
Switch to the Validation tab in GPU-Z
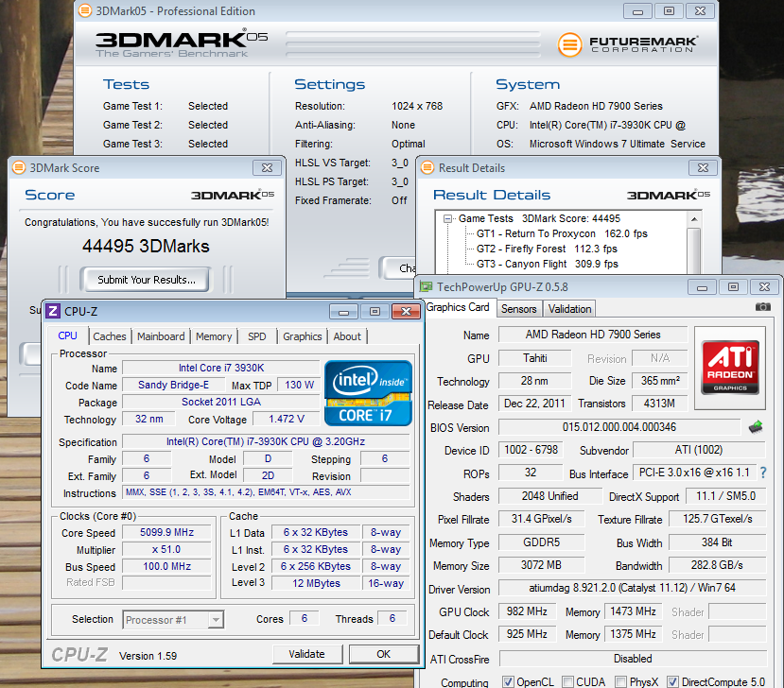tap(569, 309)
